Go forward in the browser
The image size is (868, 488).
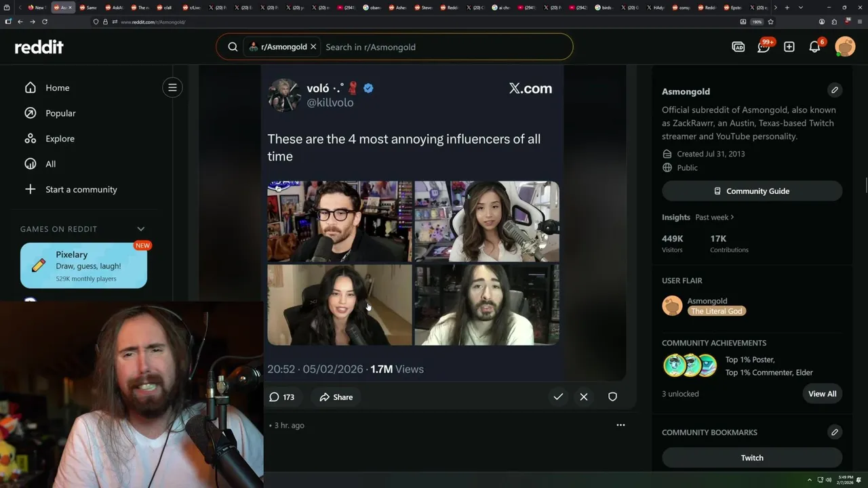[32, 22]
